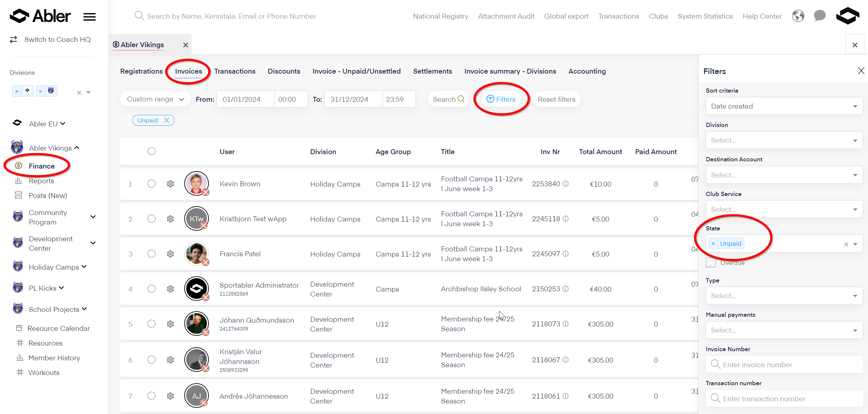Expand the Custom range dropdown
868x414 pixels.
point(155,99)
